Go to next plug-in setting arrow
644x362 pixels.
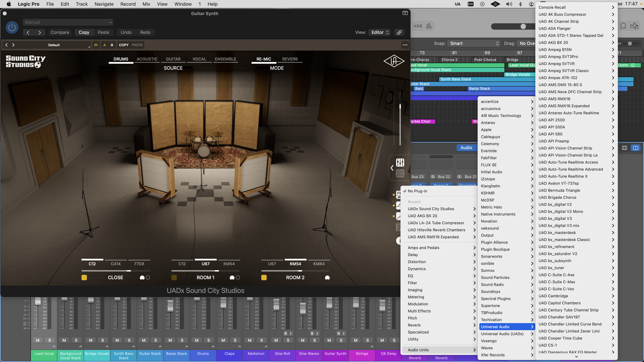point(40,33)
